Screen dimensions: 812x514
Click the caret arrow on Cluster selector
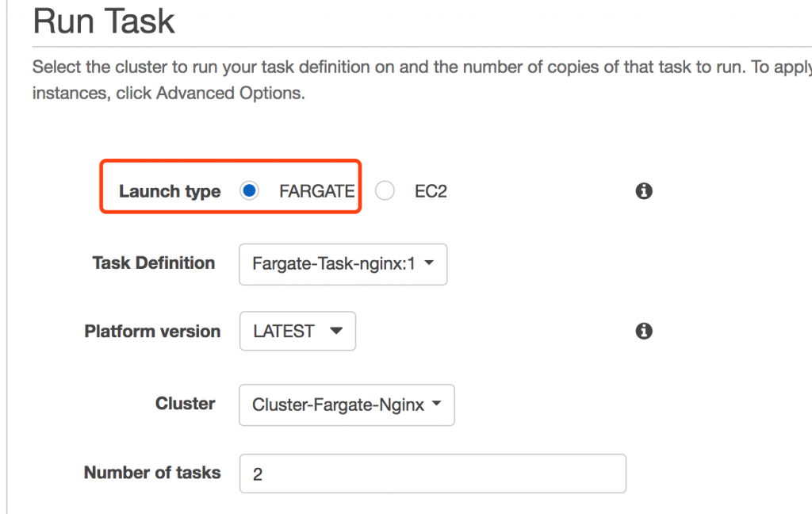(436, 405)
